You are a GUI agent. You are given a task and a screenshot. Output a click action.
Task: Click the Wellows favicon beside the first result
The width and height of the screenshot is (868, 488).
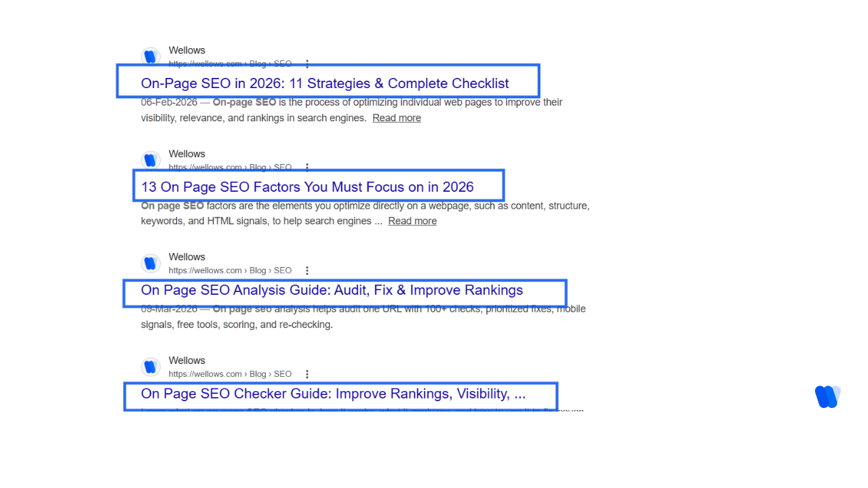coord(151,56)
